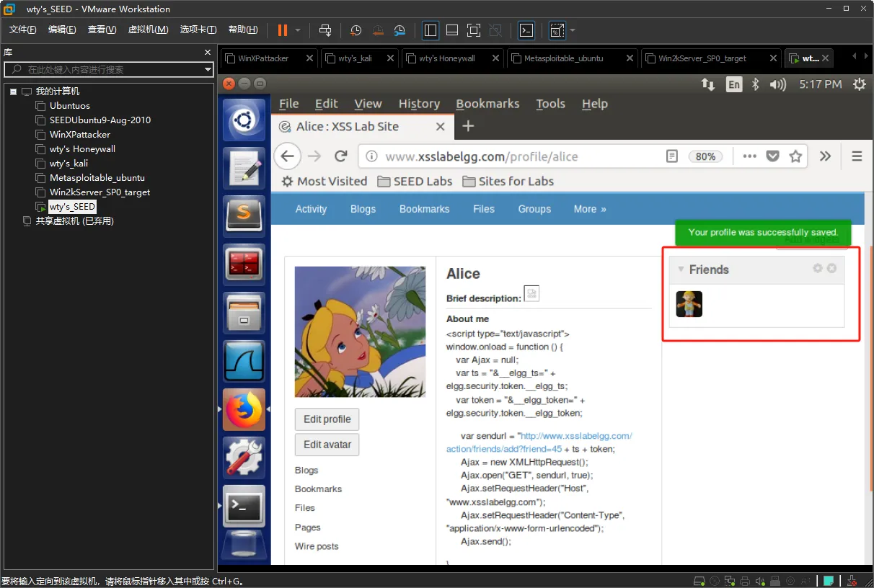Screen dimensions: 874x588
Task: Open a new Firefox tab with plus
Action: click(x=468, y=126)
